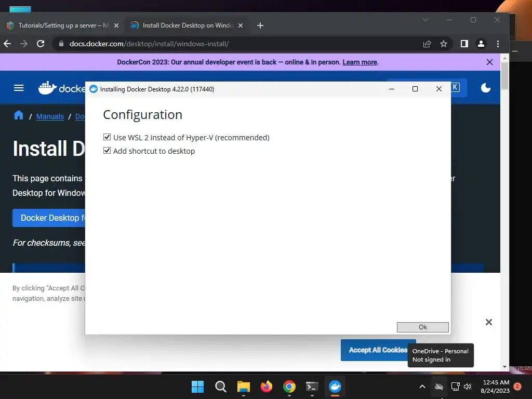
Task: Click the Docker Desktop for Windows download button
Action: pyautogui.click(x=49, y=218)
